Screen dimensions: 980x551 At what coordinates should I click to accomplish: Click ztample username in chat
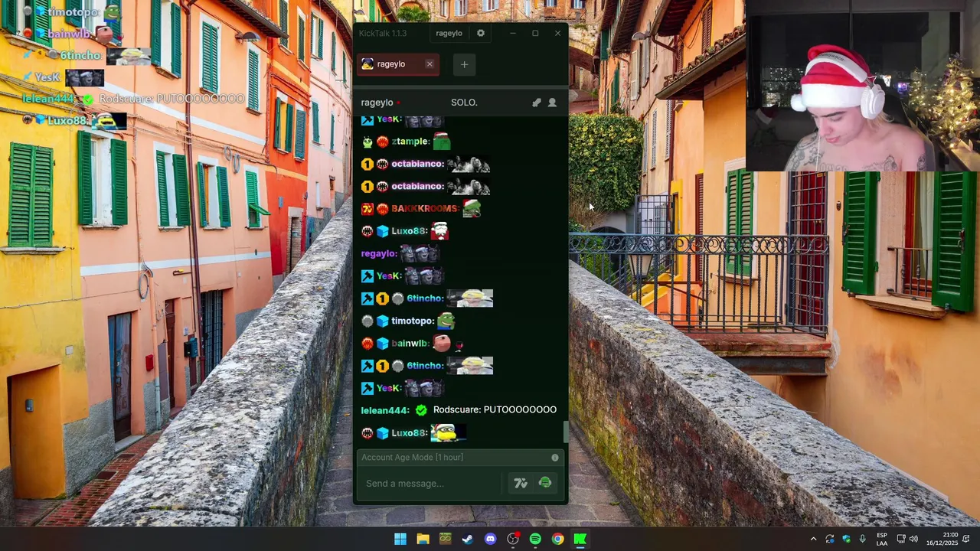(x=410, y=142)
